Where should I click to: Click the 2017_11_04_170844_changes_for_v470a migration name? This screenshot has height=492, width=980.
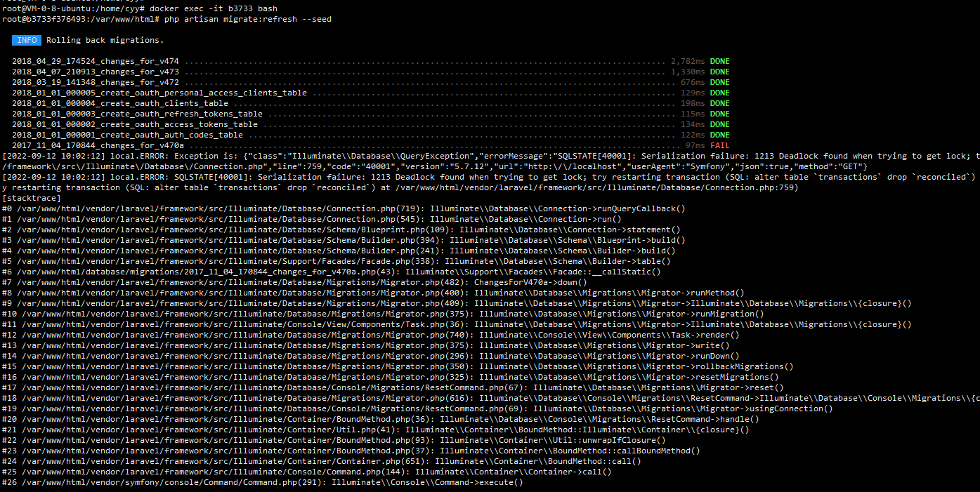tap(98, 145)
